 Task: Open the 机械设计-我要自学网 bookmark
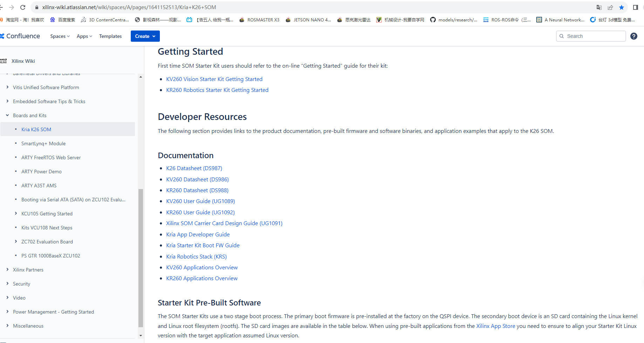tap(400, 20)
